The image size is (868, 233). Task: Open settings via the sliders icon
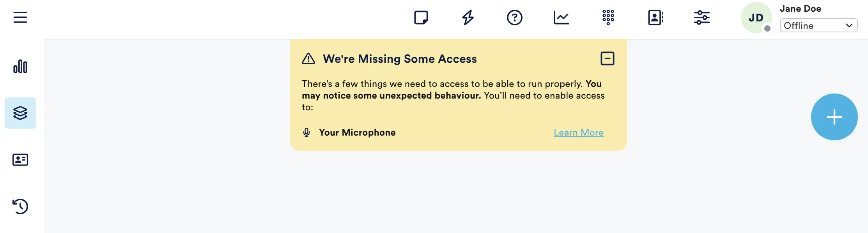coord(701,18)
